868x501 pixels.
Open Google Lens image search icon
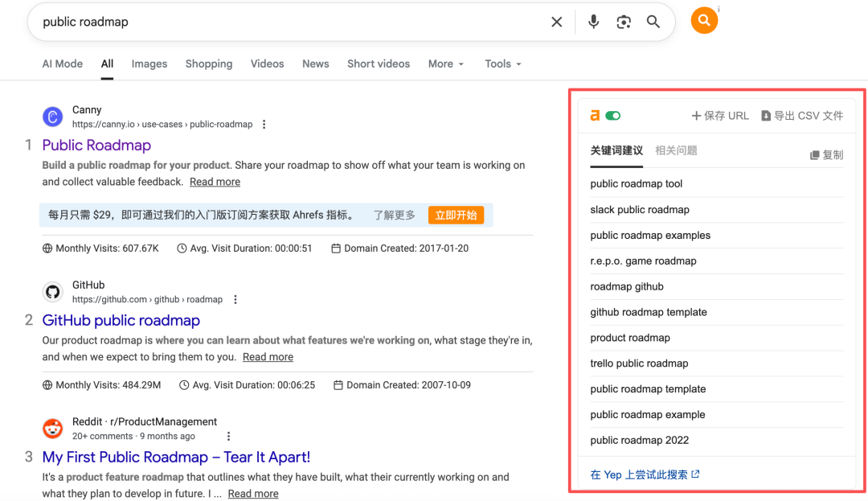coord(624,23)
